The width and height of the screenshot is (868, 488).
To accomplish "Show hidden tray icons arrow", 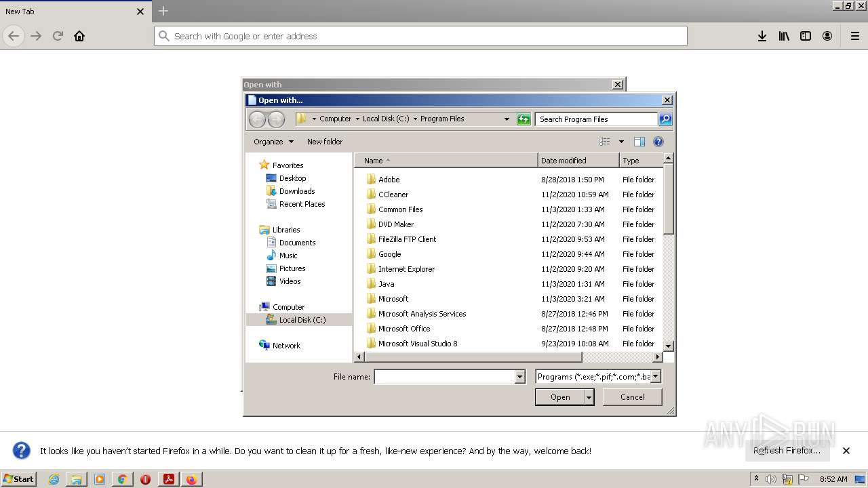I will click(756, 479).
